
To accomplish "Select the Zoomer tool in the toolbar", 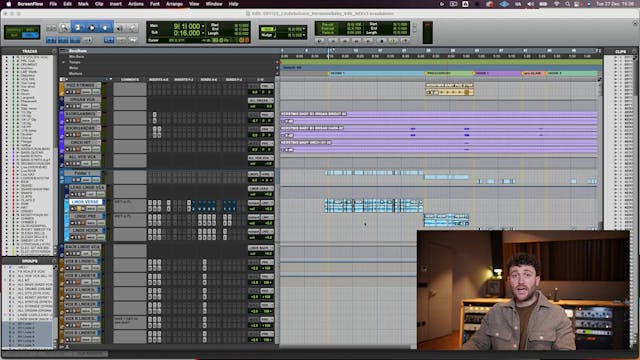I will [64, 28].
